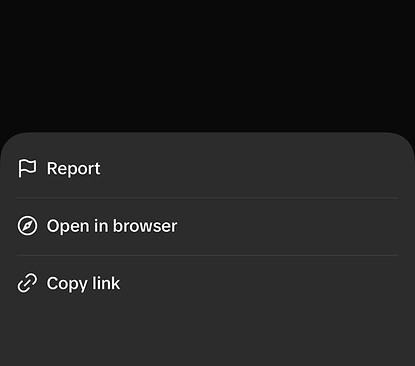Image resolution: width=415 pixels, height=366 pixels.
Task: Tap the empty area in the Copy link row
Action: (x=263, y=283)
